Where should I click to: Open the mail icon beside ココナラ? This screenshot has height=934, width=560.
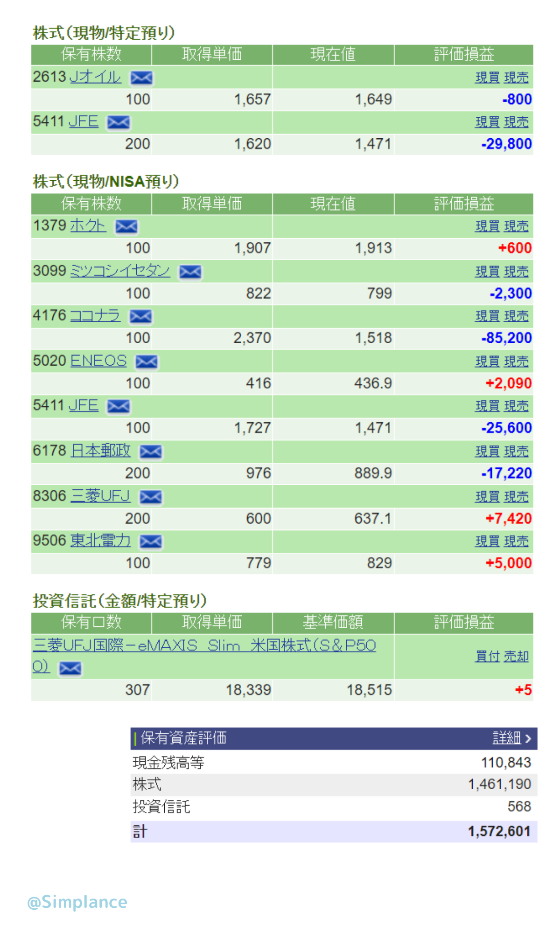[140, 317]
